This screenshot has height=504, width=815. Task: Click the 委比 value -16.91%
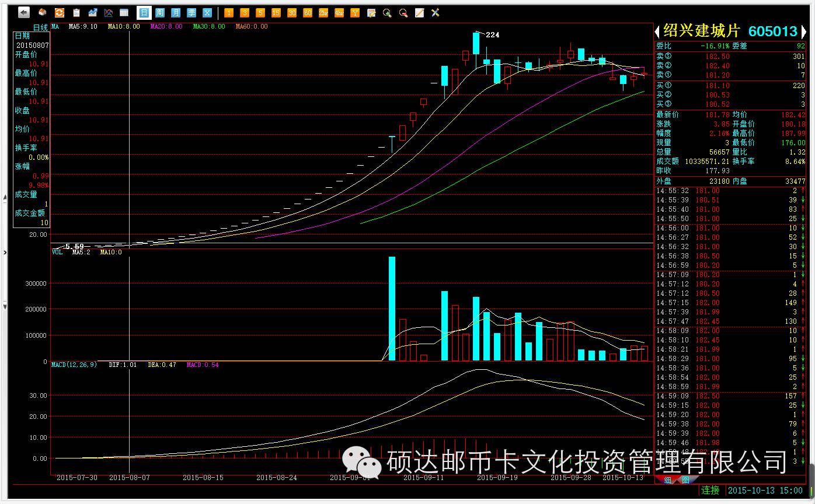point(715,45)
